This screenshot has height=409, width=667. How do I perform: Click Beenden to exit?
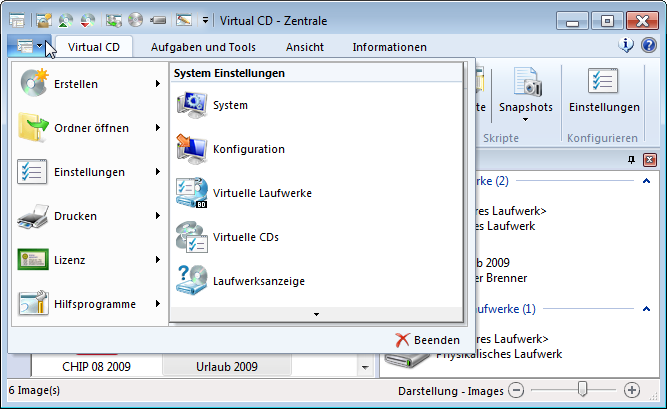point(428,340)
